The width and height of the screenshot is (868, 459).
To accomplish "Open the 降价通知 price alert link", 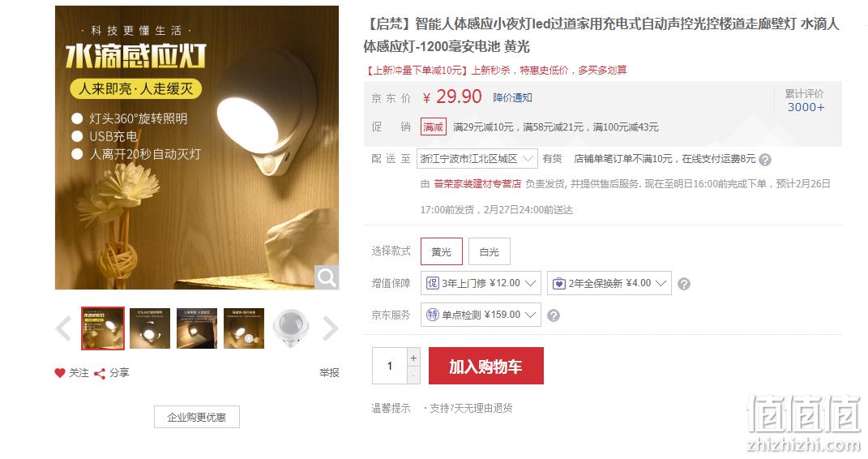I will tap(512, 97).
